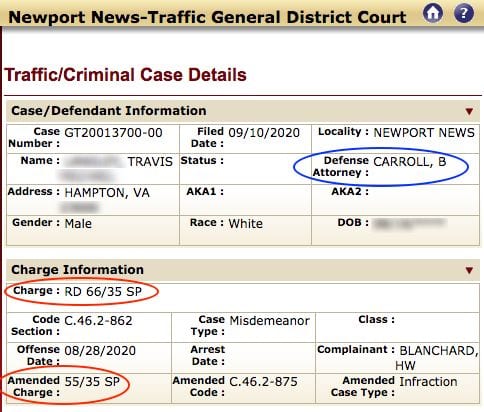The image size is (484, 412).
Task: Click the Traffic/Criminal Case Details heading
Action: (125, 75)
